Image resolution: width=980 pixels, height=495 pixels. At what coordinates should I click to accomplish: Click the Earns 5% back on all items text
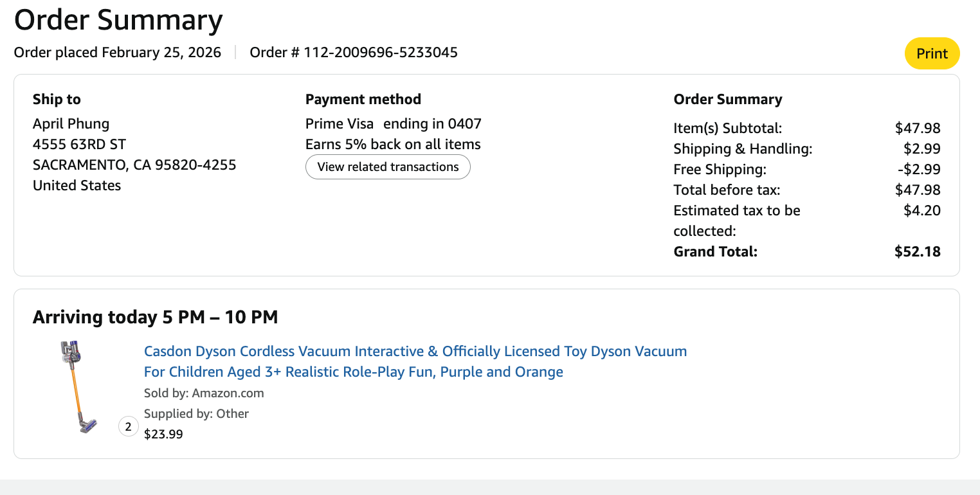393,145
